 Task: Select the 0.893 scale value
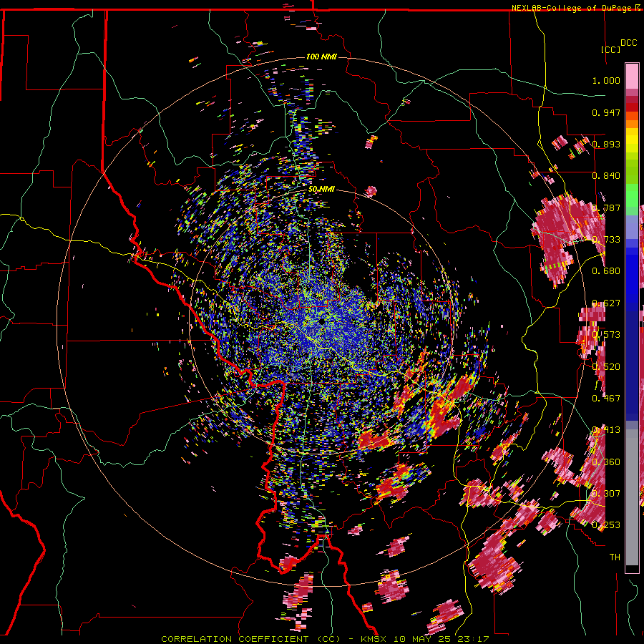coord(606,144)
